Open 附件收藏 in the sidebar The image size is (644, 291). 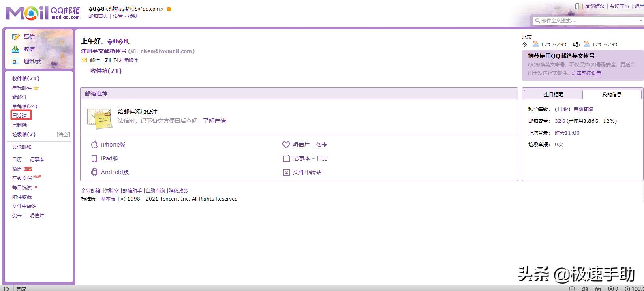click(x=22, y=197)
